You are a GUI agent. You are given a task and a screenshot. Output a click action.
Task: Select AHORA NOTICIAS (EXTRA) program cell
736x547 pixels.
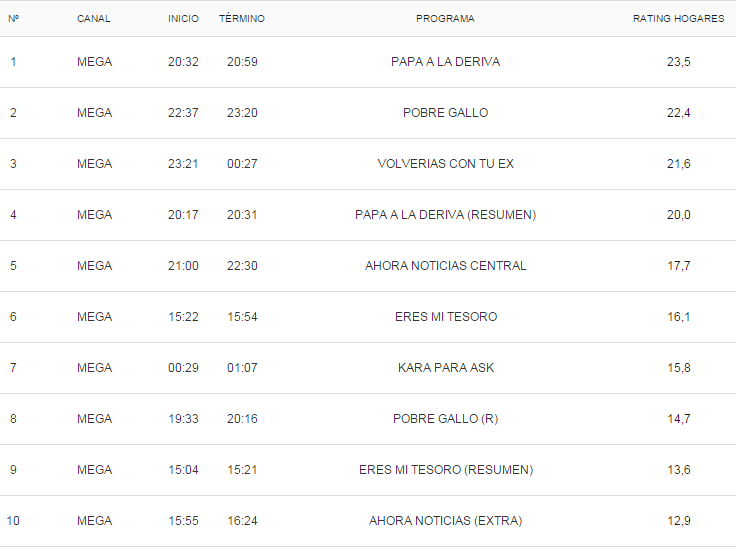click(445, 521)
